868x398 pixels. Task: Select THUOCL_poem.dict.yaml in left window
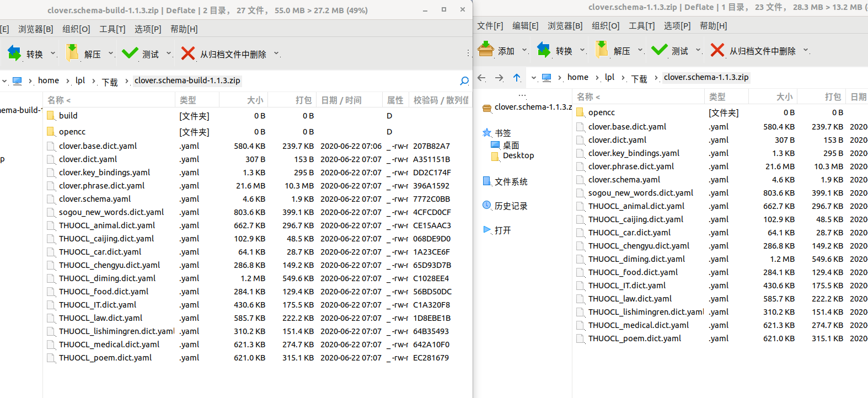coord(105,358)
